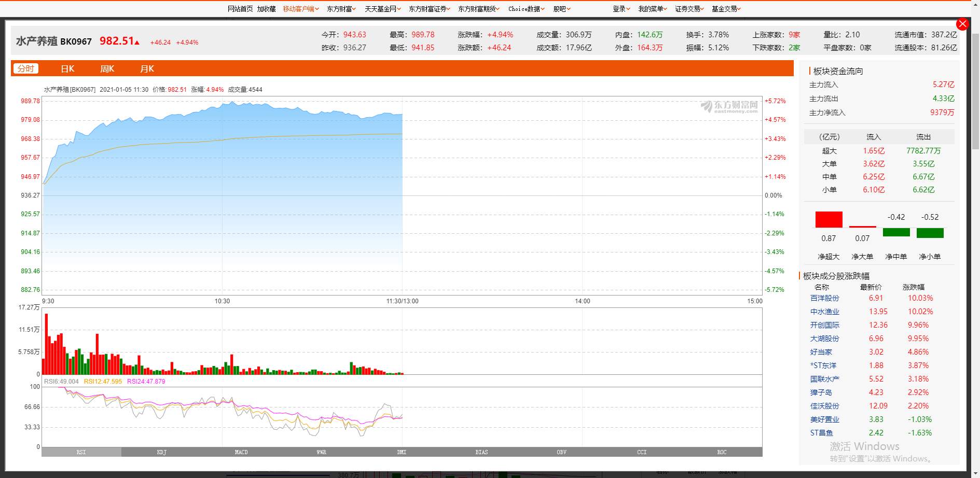Expand 移动客户端 dropdown menu

[x=301, y=9]
